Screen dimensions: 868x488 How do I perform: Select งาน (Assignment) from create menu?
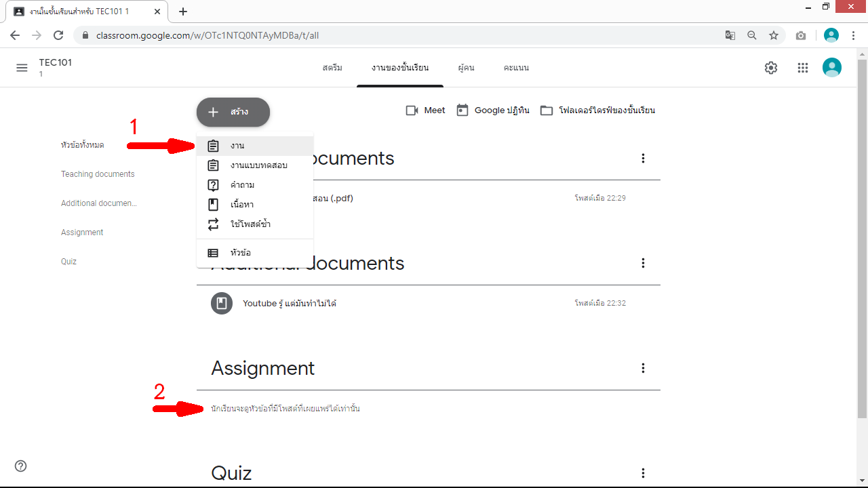coord(237,146)
